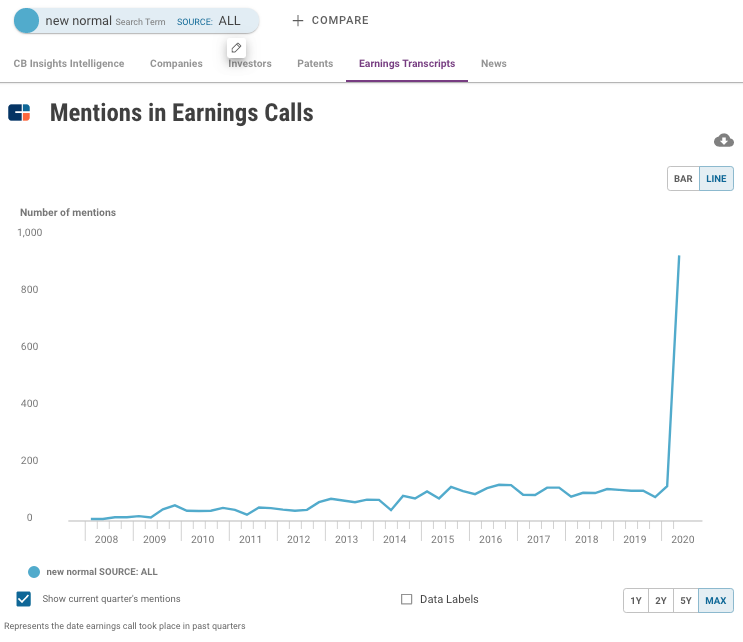Switch chart to LINE view
This screenshot has width=743, height=642.
pyautogui.click(x=716, y=179)
